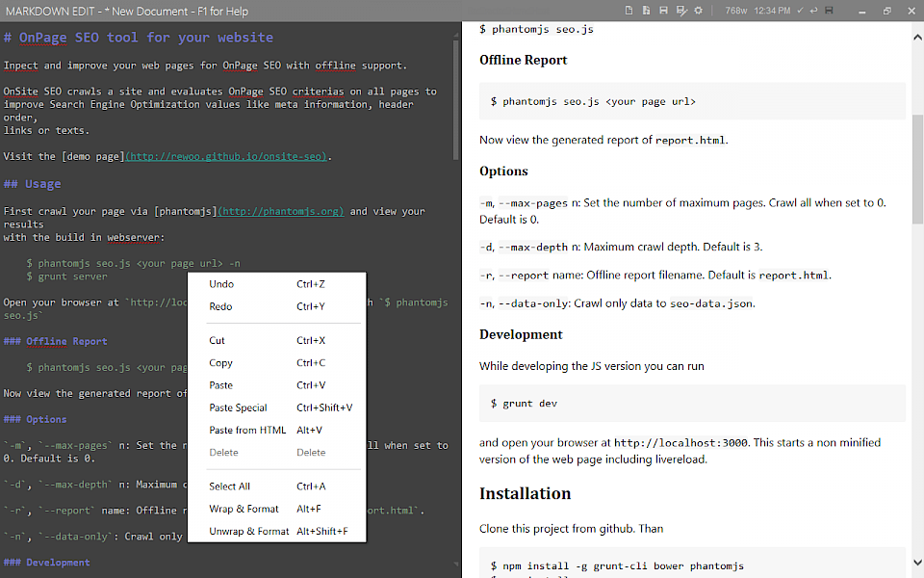The image size is (924, 578).
Task: Click the New Document icon in title bar
Action: (629, 11)
